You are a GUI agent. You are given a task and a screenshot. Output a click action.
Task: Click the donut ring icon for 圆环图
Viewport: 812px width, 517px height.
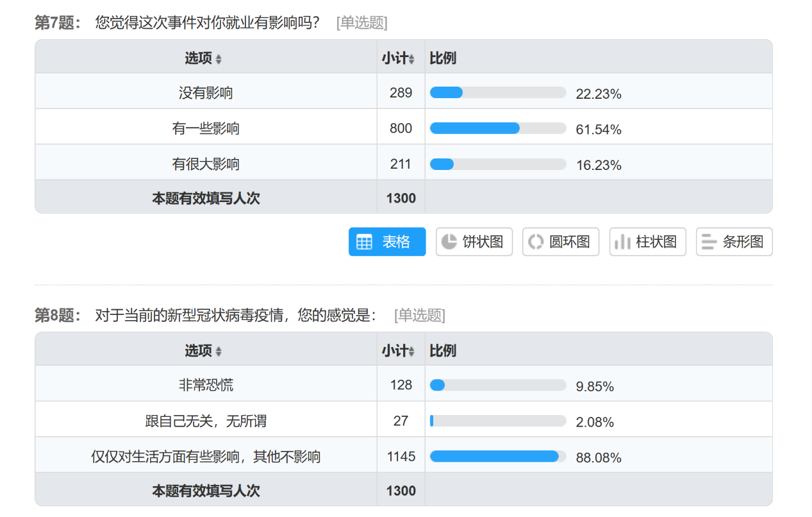click(536, 242)
